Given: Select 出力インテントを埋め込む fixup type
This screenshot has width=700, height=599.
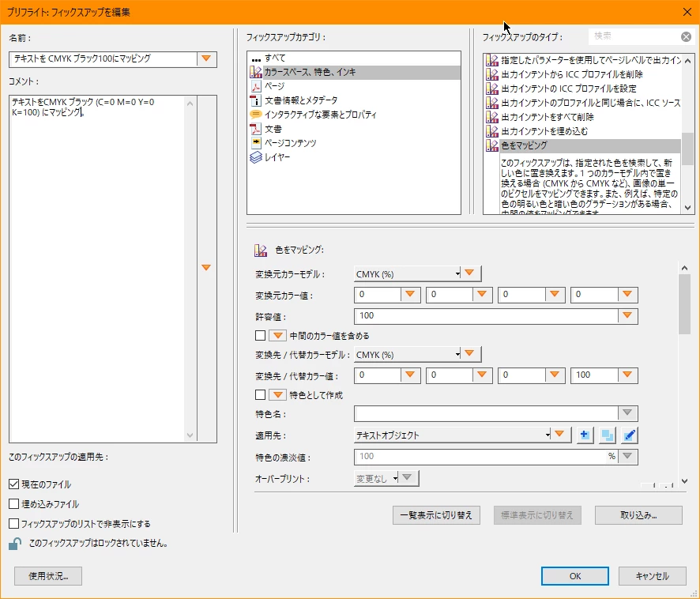Looking at the screenshot, I should coord(544,131).
